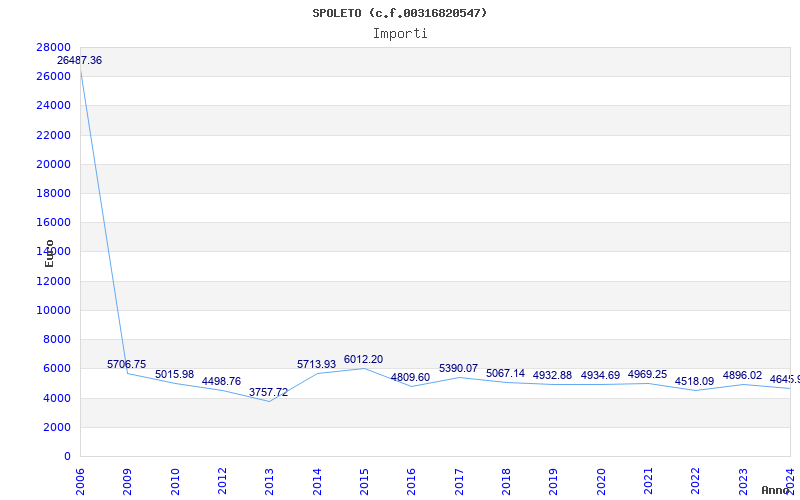Select the 4932.88 data label
800x500 pixels.
tap(552, 375)
